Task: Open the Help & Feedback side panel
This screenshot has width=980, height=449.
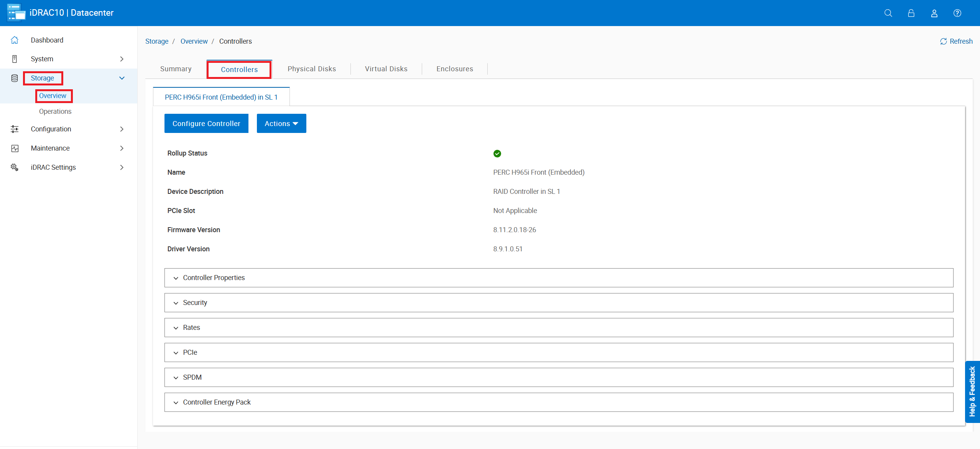Action: 972,391
